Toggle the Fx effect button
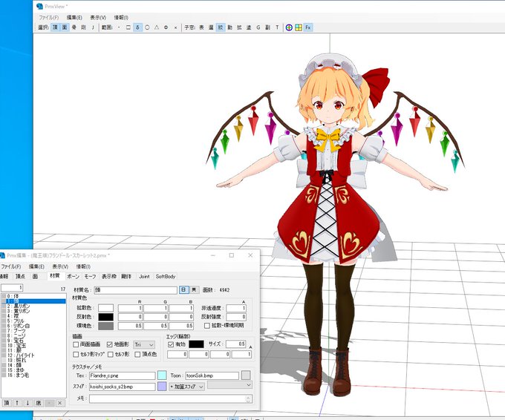 point(308,27)
